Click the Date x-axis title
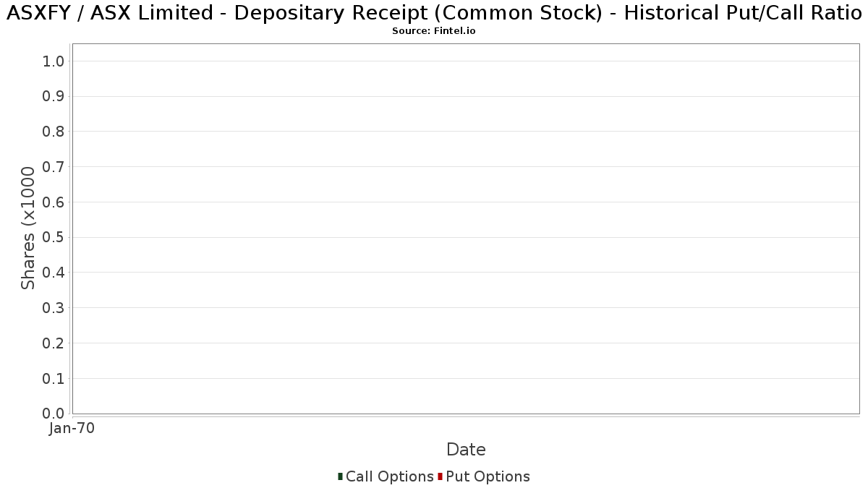This screenshot has height=488, width=868. (466, 450)
